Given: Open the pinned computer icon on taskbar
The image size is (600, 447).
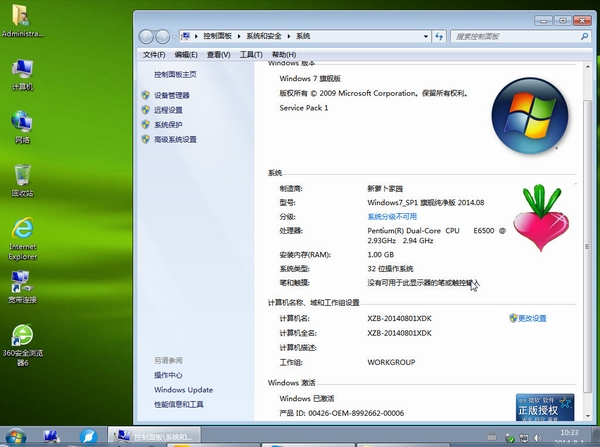Looking at the screenshot, I should pos(52,437).
